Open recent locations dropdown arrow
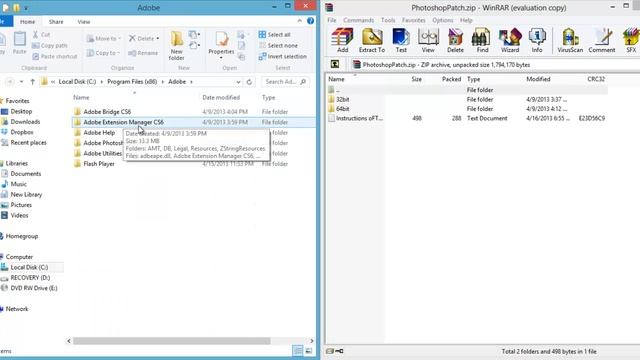 tap(22, 82)
